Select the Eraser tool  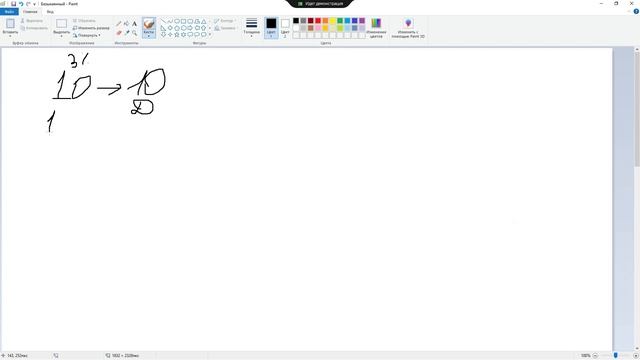click(x=119, y=32)
